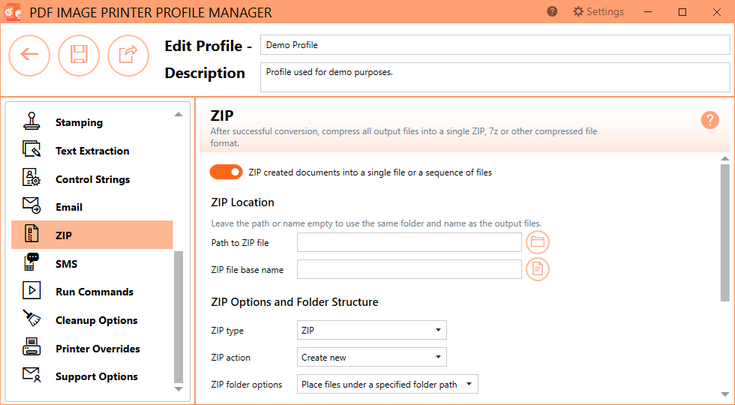Go to Text Extraction settings

coord(92,150)
